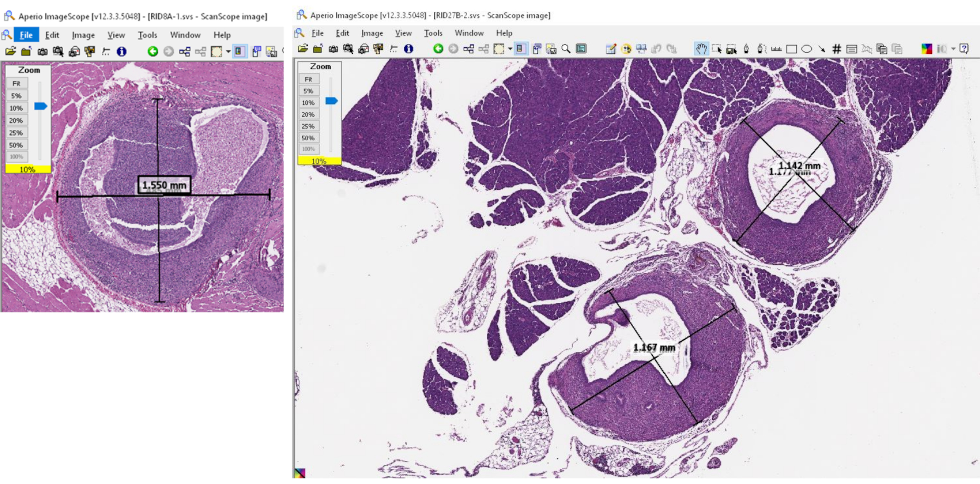Select the Pen freehand tool
This screenshot has height=484, width=980.
(746, 49)
